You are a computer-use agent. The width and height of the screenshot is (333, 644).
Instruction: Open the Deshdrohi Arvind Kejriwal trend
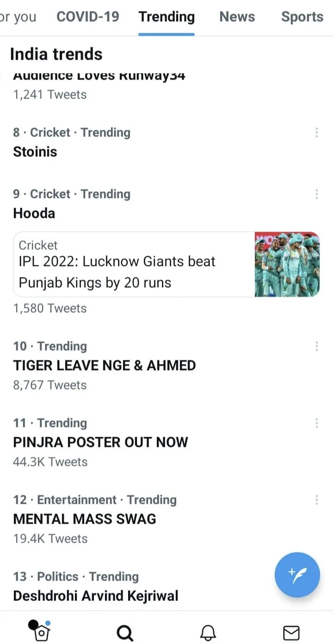(96, 596)
